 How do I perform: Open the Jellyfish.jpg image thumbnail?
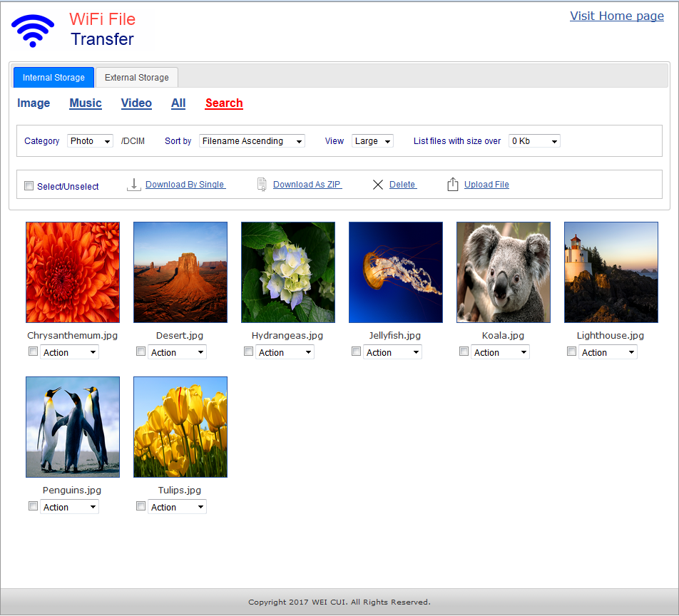click(395, 272)
